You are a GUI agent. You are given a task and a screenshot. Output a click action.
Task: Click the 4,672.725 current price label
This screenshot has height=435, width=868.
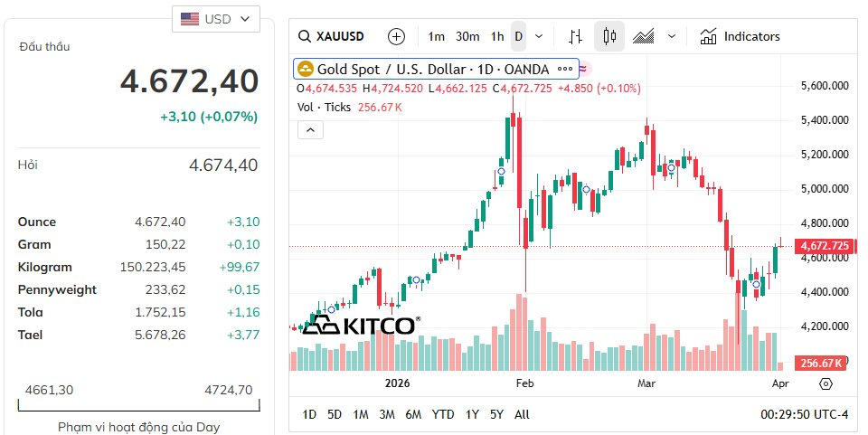tap(824, 246)
